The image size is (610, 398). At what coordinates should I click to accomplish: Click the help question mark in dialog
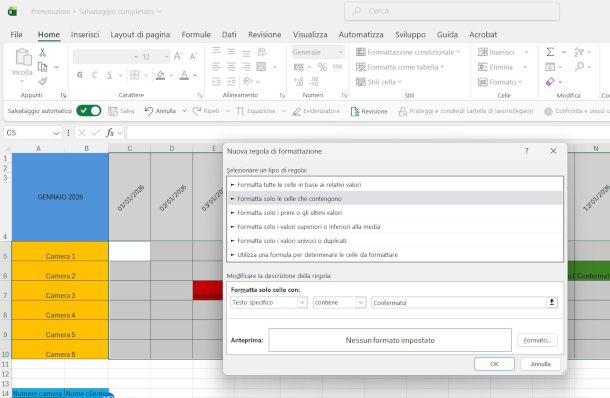[x=526, y=151]
